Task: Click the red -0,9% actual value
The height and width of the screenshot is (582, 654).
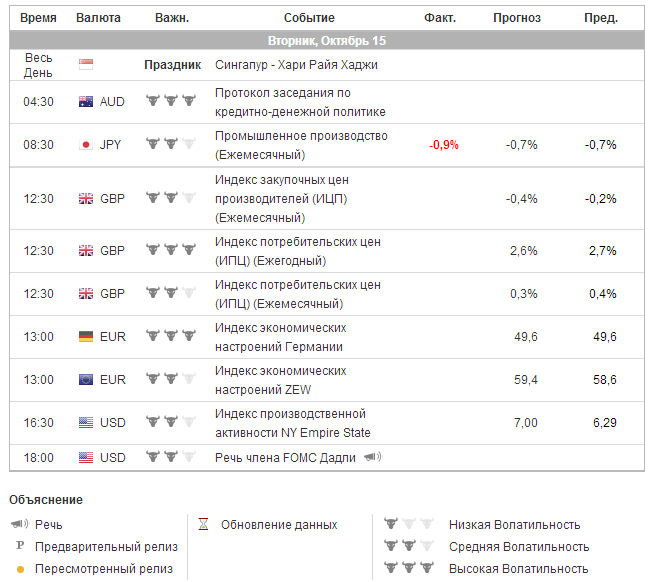Action: (444, 144)
